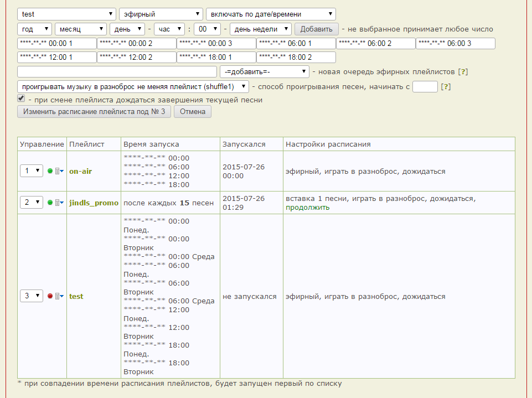Screen dimensions: 532x398
Task: Open the день недели dropdown
Action: 261,29
